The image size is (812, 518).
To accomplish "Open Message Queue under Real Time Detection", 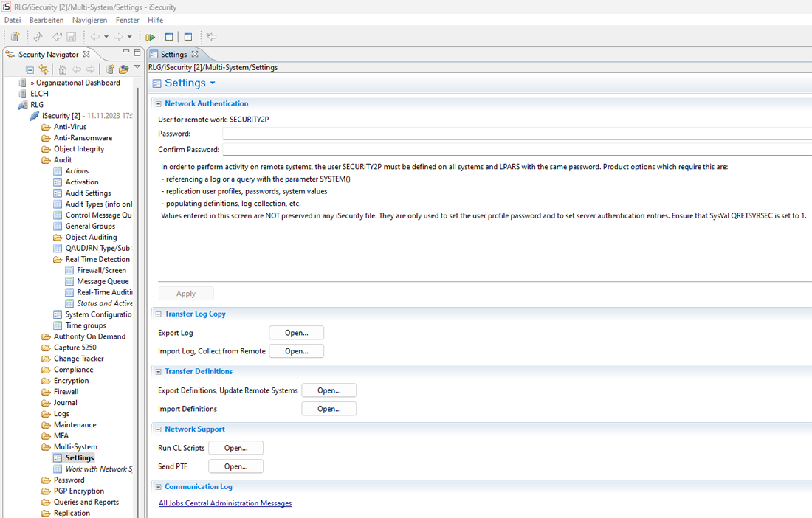I will click(103, 282).
